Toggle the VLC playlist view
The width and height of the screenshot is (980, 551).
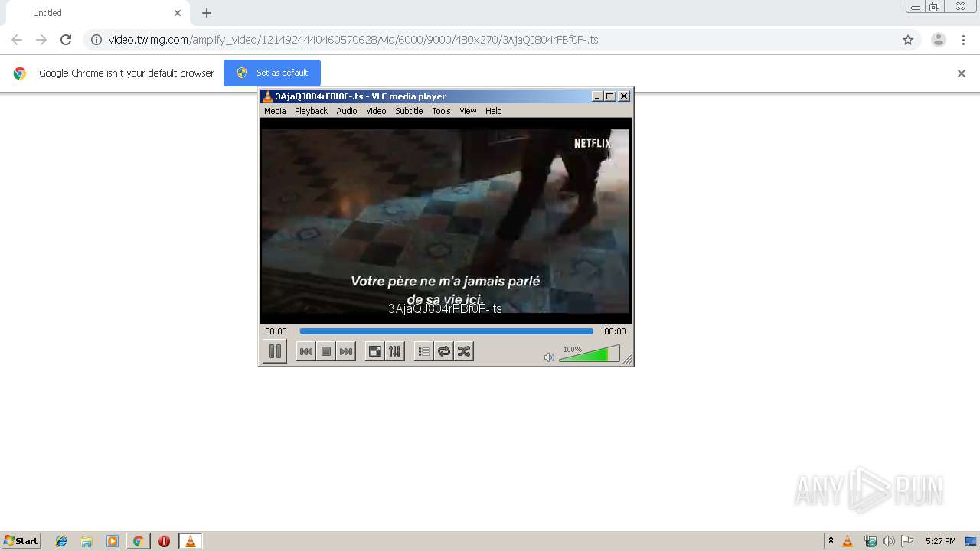(424, 351)
